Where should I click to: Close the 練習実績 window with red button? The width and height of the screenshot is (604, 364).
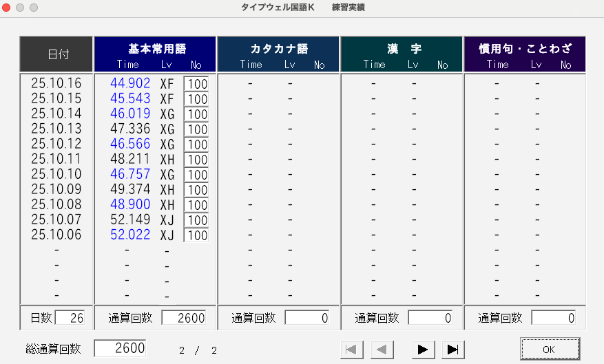point(6,8)
